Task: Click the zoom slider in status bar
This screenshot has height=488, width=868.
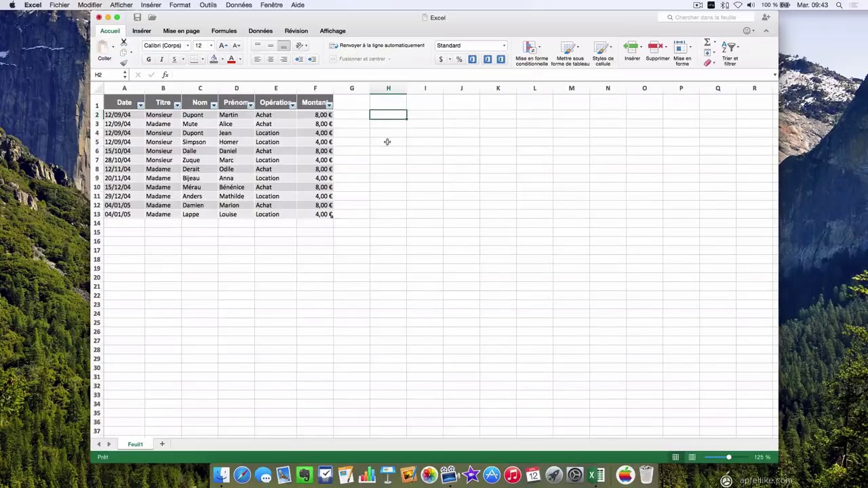Action: click(x=728, y=457)
